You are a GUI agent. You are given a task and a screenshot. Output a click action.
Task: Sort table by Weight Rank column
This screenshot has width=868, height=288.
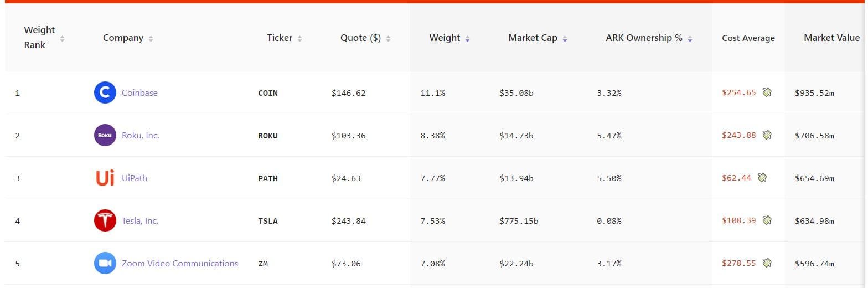[x=62, y=38]
